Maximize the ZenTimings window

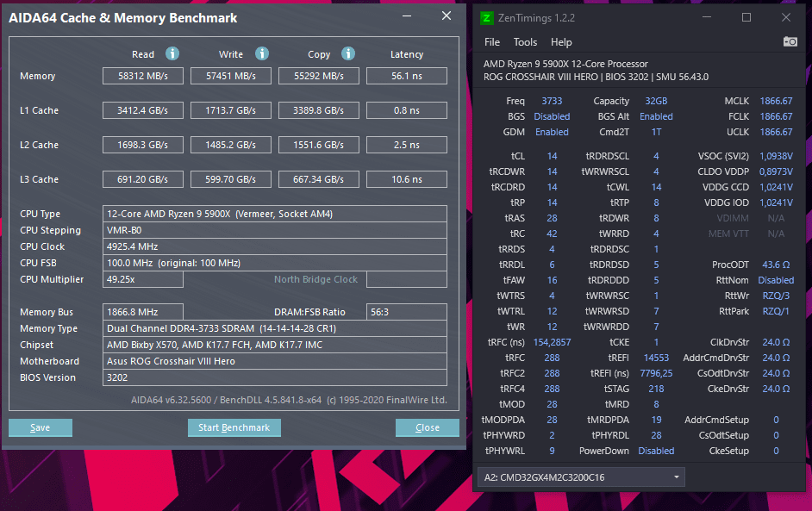coord(746,17)
